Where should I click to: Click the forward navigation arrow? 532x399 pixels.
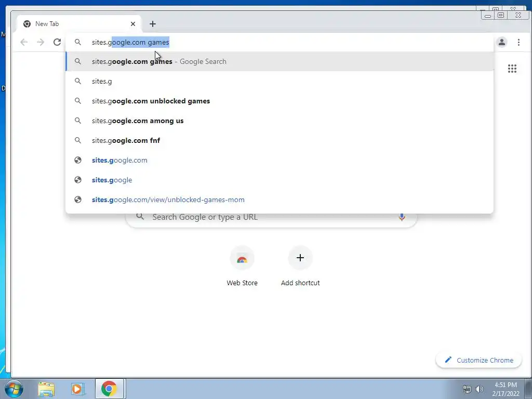[41, 42]
